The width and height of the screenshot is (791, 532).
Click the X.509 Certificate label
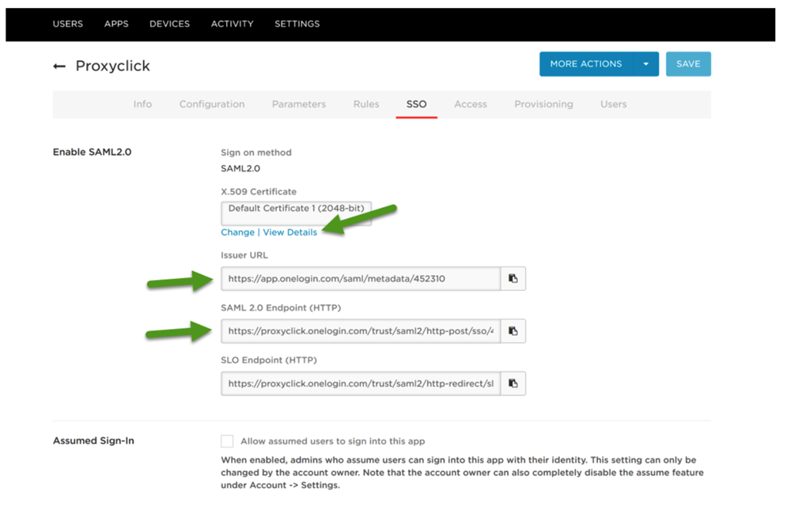click(x=259, y=191)
